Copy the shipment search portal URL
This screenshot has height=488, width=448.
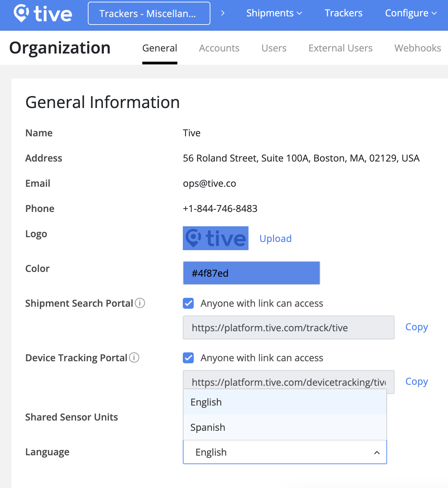[416, 327]
